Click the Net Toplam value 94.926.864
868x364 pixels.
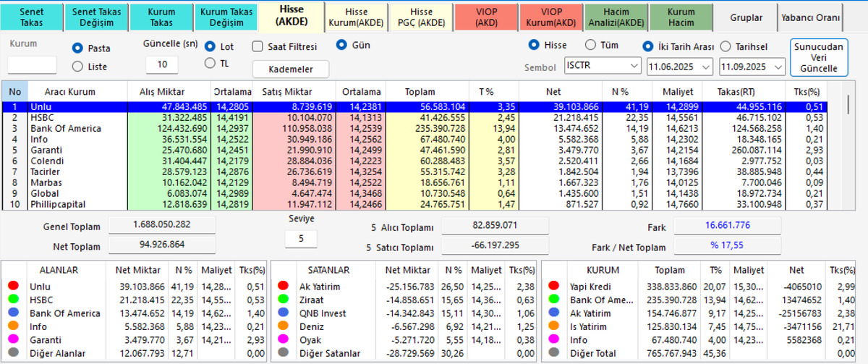click(x=163, y=246)
